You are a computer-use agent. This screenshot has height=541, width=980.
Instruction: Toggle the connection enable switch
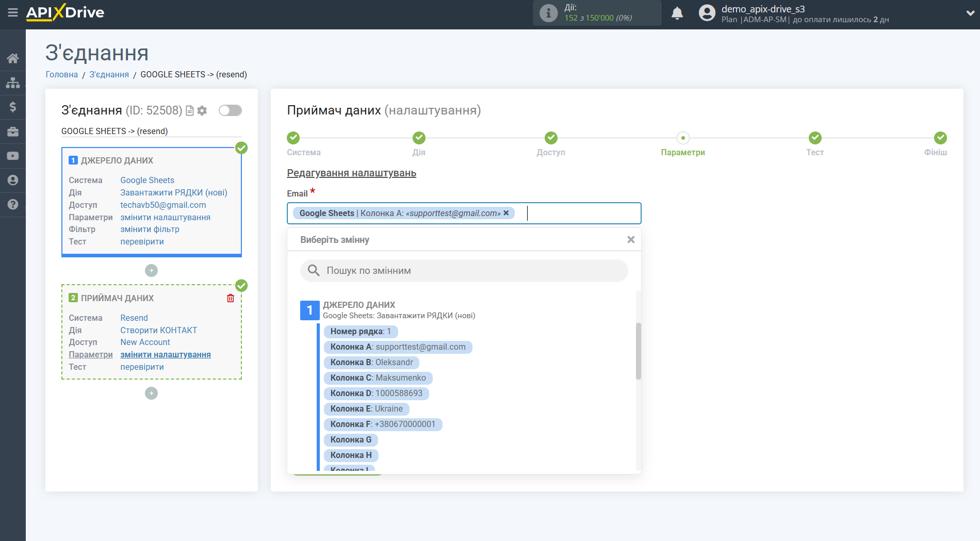[230, 110]
